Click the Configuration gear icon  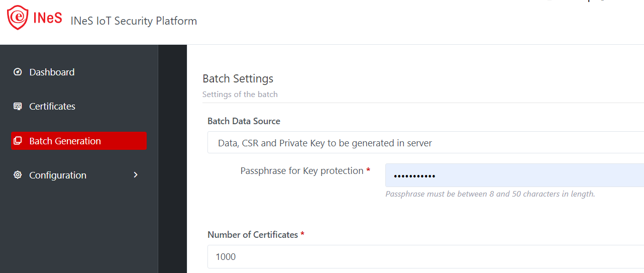[18, 175]
